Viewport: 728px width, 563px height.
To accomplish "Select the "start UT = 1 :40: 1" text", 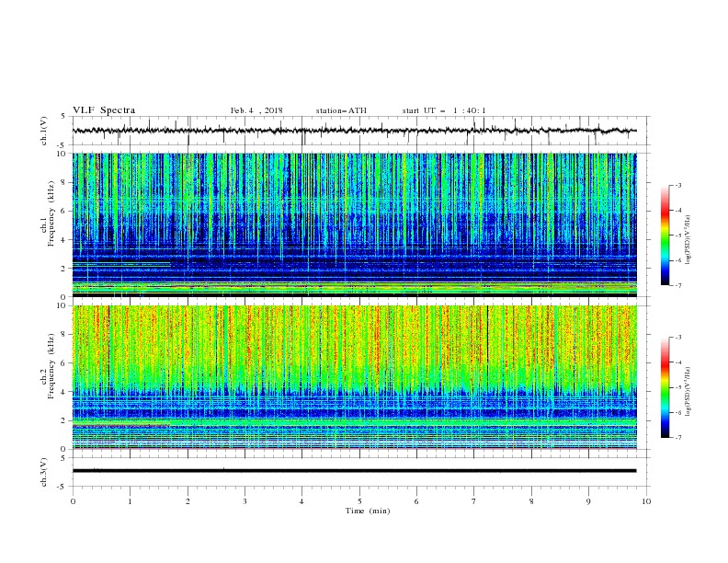I will click(444, 110).
